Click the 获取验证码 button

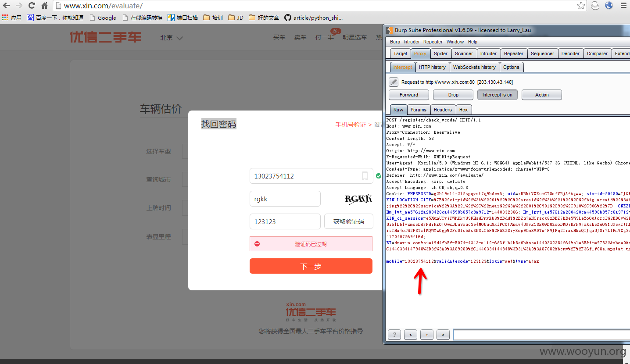[349, 221]
